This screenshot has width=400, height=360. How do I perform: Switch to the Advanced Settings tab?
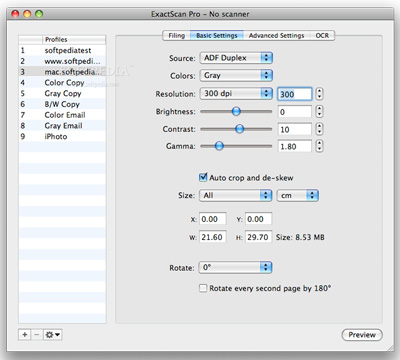[276, 36]
